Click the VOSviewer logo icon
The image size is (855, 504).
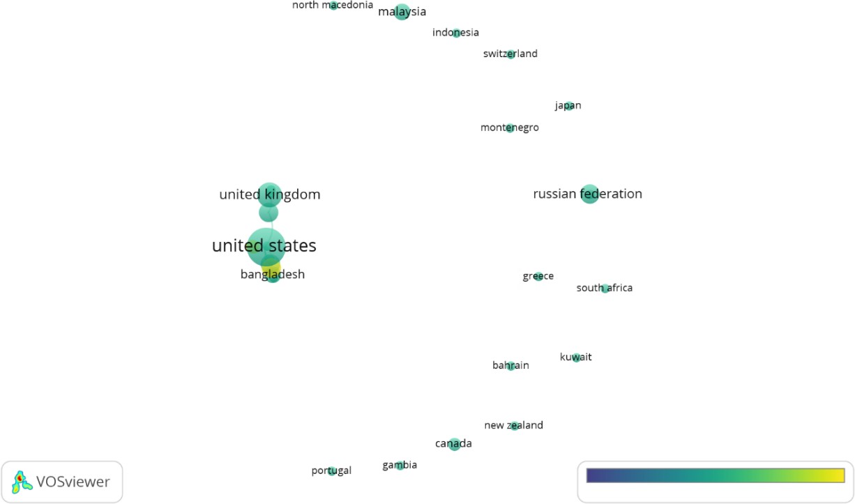click(22, 480)
